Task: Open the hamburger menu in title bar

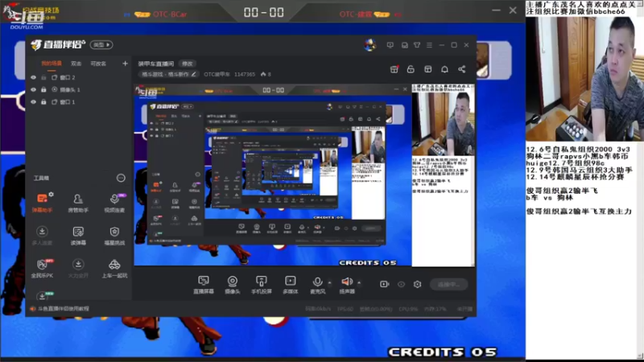Action: coord(429,45)
